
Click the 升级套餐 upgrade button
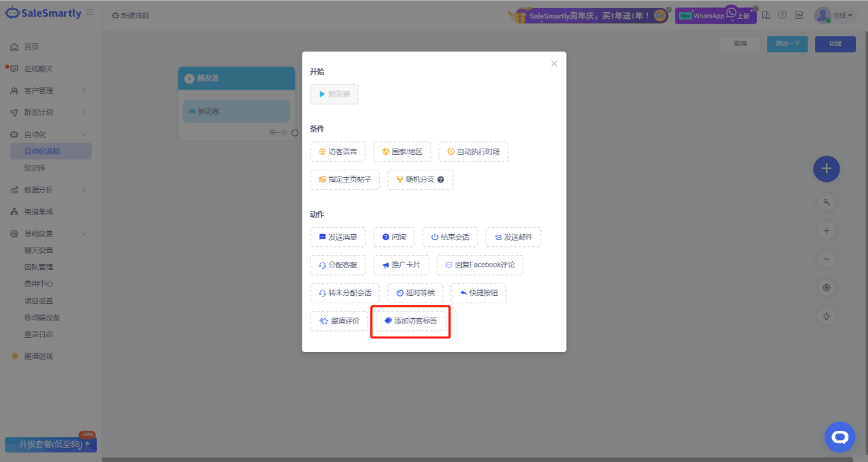click(50, 445)
